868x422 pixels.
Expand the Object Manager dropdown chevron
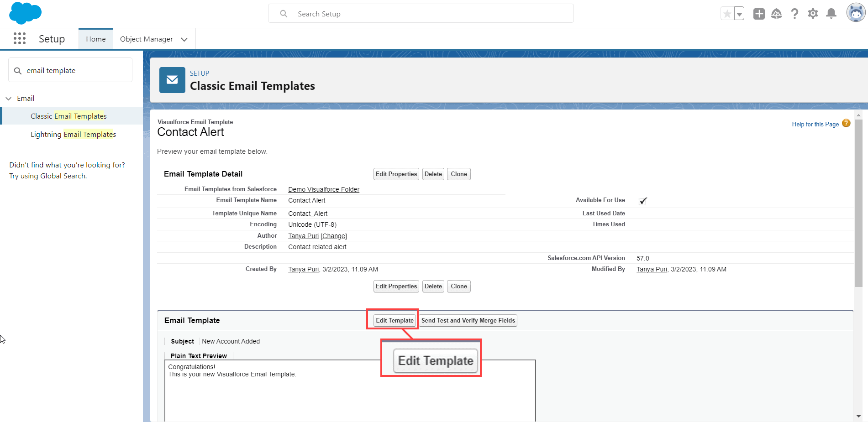point(184,39)
